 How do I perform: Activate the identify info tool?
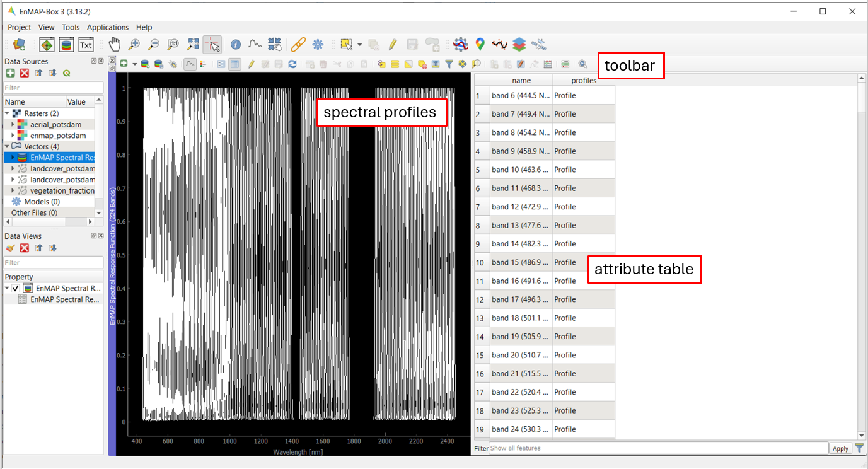tap(236, 44)
